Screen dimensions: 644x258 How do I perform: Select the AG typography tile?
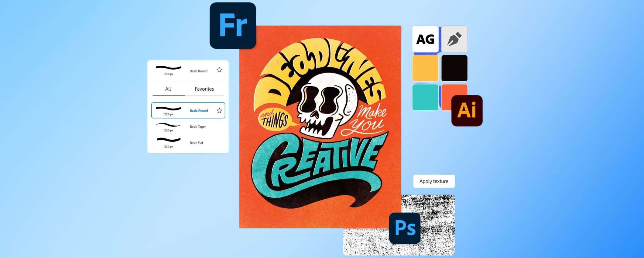pos(425,39)
